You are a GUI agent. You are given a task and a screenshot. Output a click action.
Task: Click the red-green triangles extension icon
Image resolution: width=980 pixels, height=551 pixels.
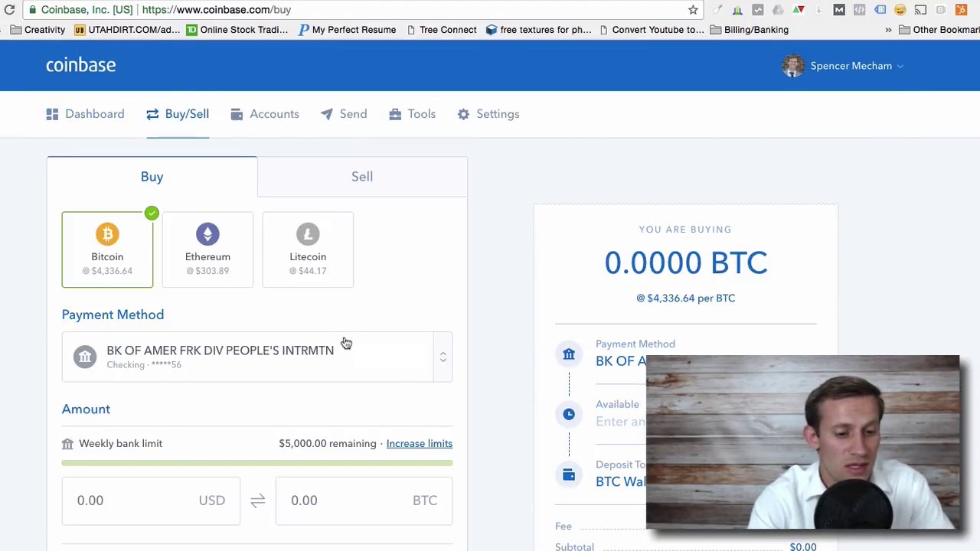pyautogui.click(x=799, y=10)
